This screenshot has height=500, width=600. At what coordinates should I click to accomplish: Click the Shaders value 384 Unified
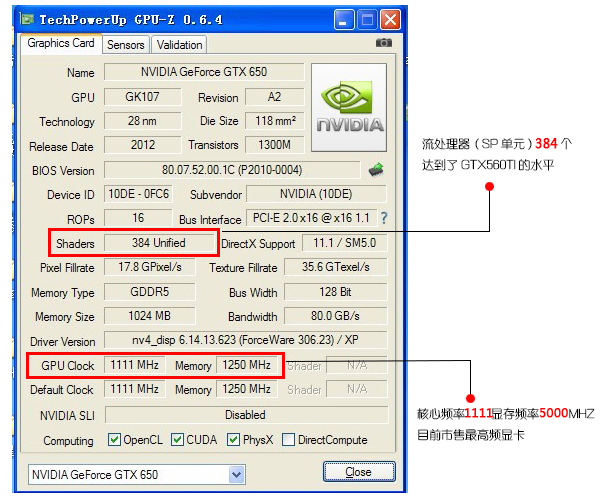[x=159, y=243]
